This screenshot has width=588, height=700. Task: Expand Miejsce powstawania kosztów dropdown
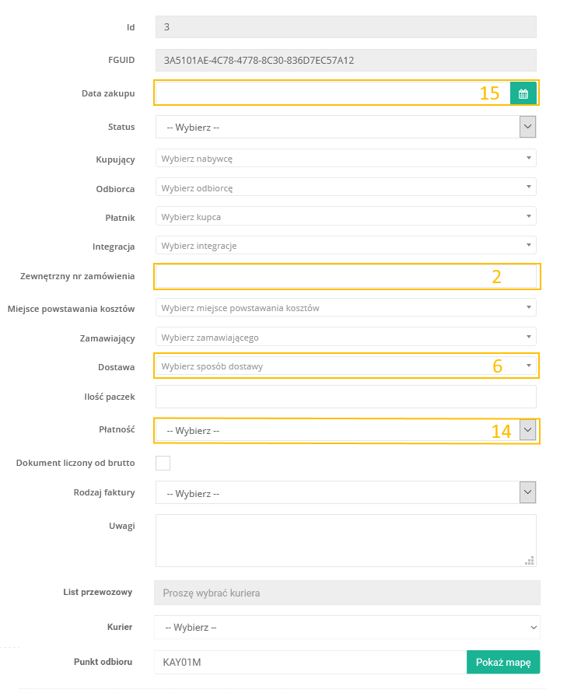coord(346,308)
